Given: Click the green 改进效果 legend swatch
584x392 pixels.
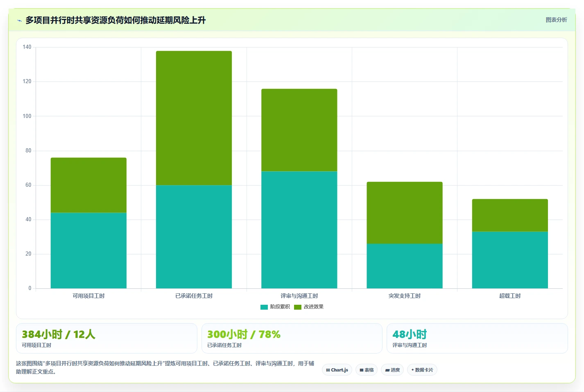Looking at the screenshot, I should coord(298,307).
